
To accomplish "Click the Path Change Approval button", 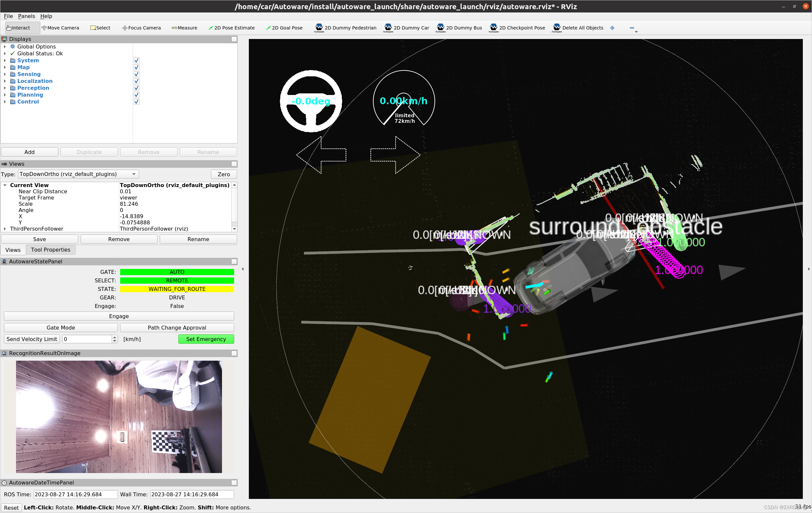I will pyautogui.click(x=177, y=328).
